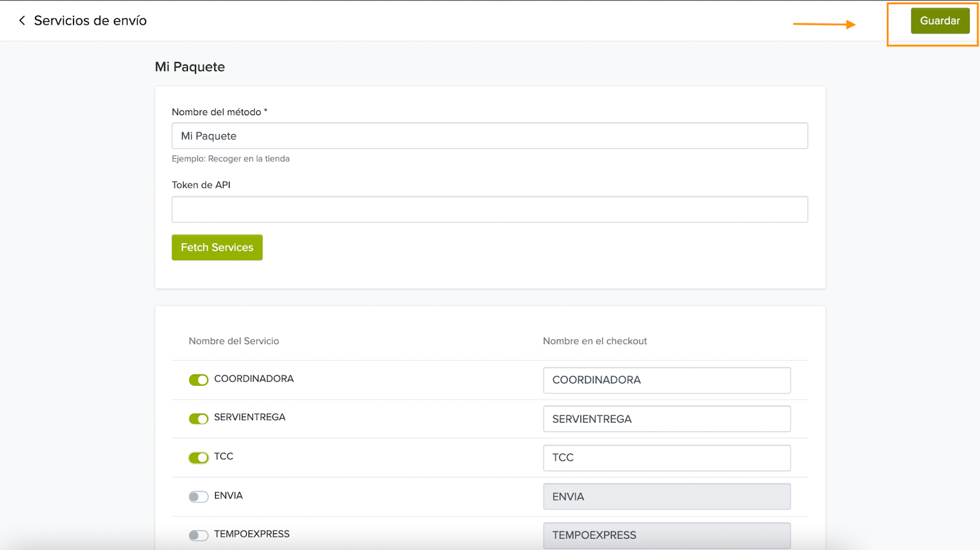980x550 pixels.
Task: Click the Guardar button
Action: (940, 21)
